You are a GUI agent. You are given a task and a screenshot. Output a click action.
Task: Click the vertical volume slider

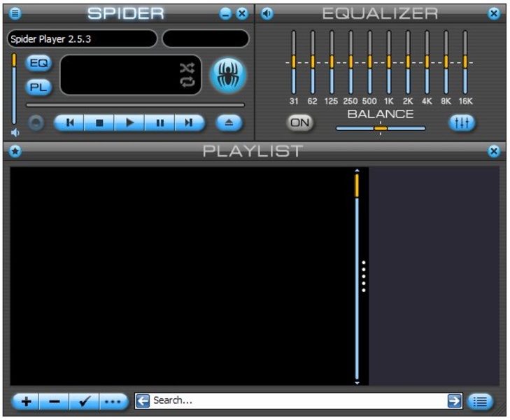point(14,88)
